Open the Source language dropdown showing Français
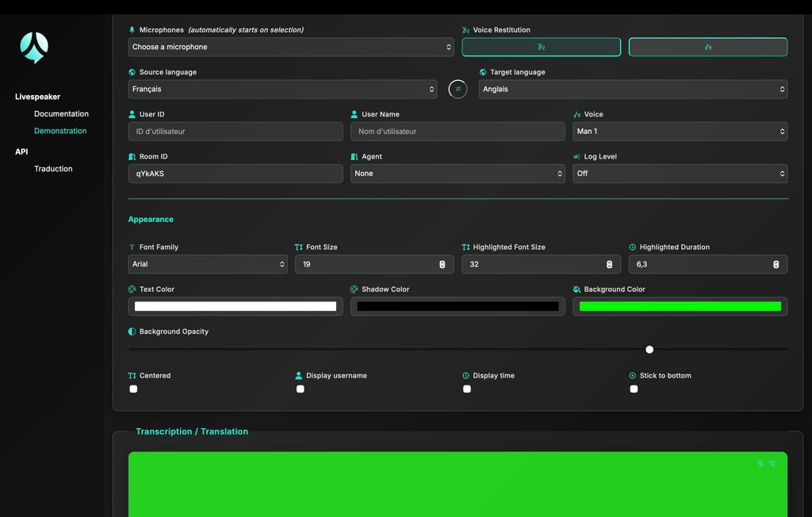812x517 pixels. 282,89
